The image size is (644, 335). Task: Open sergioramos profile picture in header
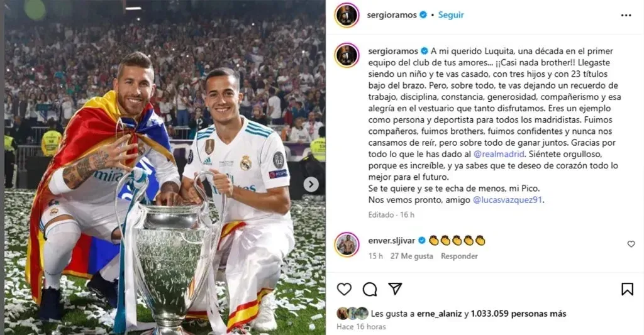[347, 15]
